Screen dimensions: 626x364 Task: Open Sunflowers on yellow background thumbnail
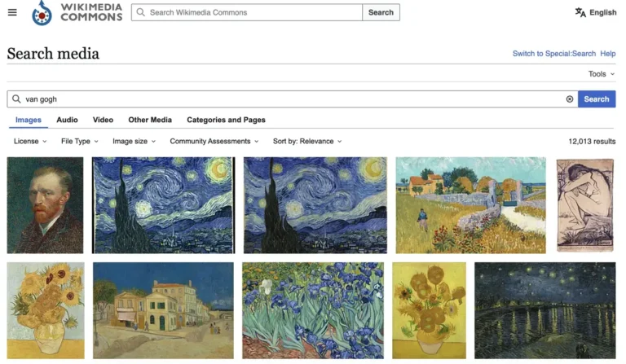coord(430,310)
